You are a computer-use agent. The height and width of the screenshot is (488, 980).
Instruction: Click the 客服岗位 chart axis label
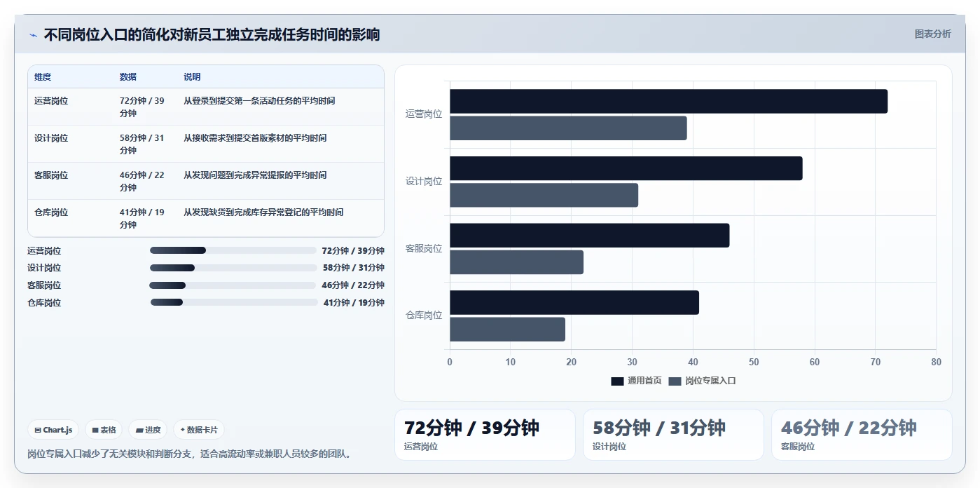pyautogui.click(x=424, y=248)
